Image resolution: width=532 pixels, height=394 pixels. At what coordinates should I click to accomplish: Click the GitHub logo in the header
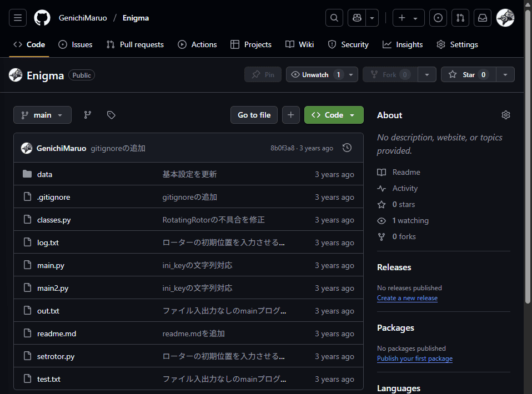tap(42, 17)
